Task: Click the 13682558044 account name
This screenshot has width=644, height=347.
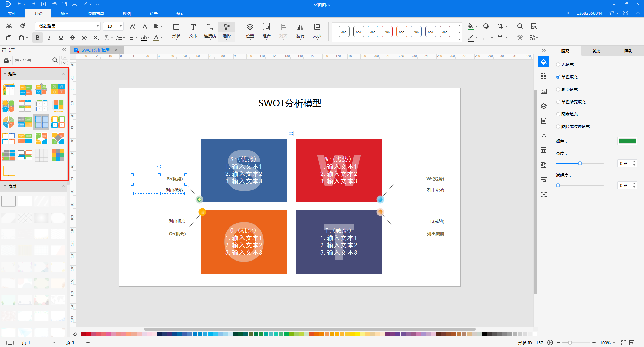Action: coord(589,13)
